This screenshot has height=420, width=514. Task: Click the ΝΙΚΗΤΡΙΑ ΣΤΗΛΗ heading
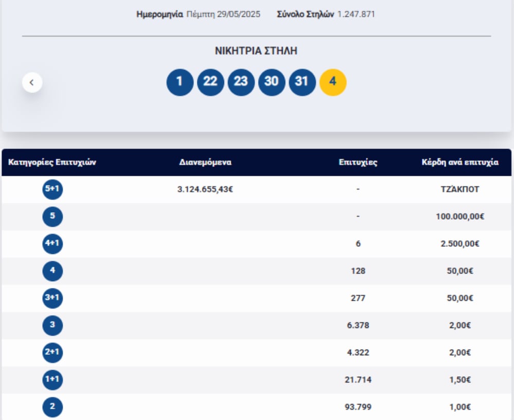tap(256, 51)
